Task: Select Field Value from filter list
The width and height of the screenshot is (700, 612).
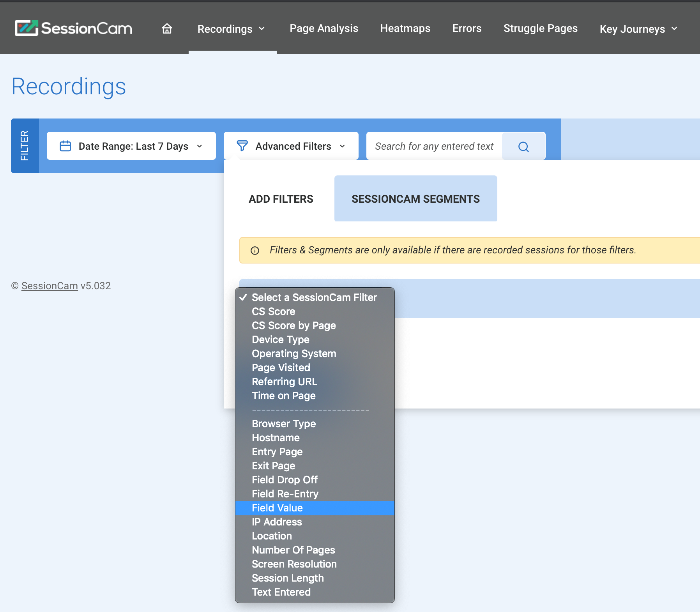Action: coord(277,508)
